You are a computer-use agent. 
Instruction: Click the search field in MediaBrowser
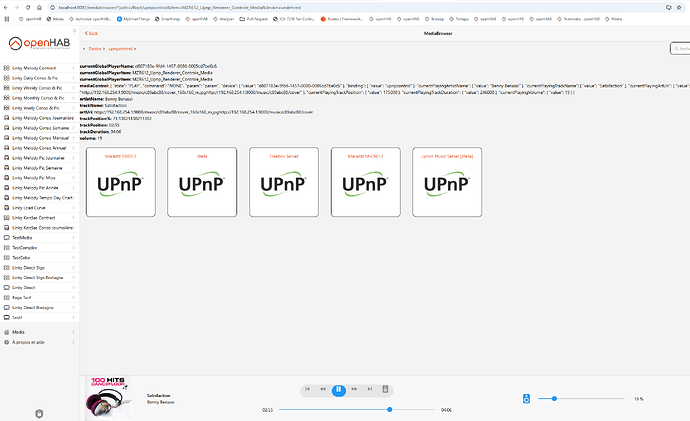pos(680,48)
